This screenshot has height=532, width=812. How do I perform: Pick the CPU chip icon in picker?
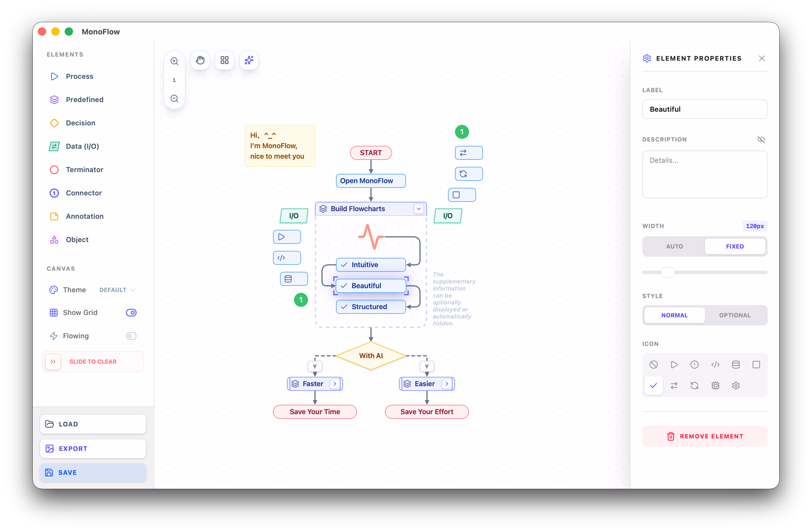(x=715, y=386)
